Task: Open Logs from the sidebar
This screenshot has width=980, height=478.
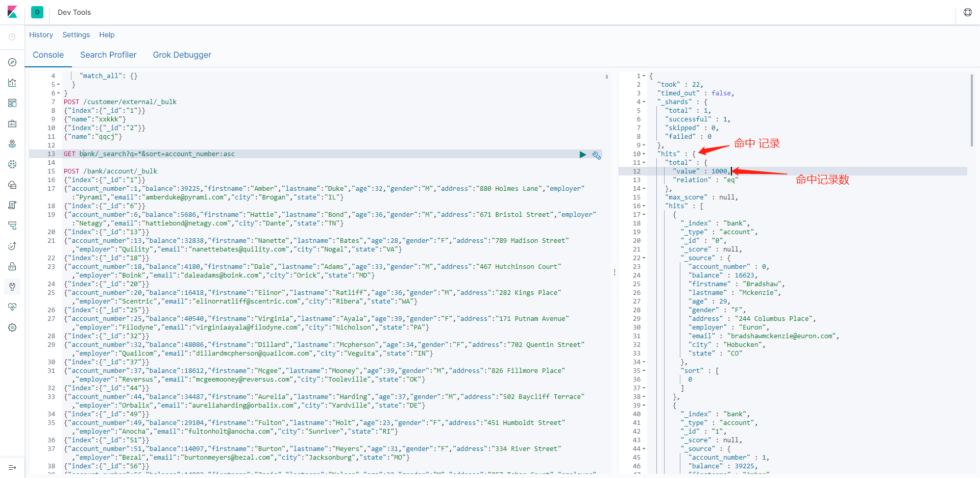Action: click(x=12, y=205)
